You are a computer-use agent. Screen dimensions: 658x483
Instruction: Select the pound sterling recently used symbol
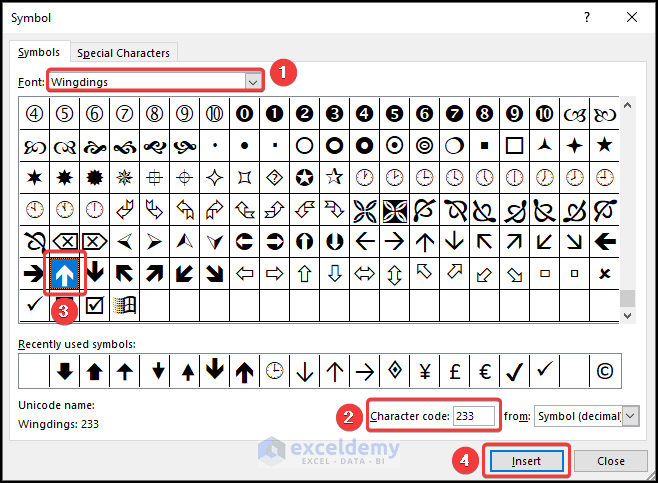pyautogui.click(x=454, y=371)
